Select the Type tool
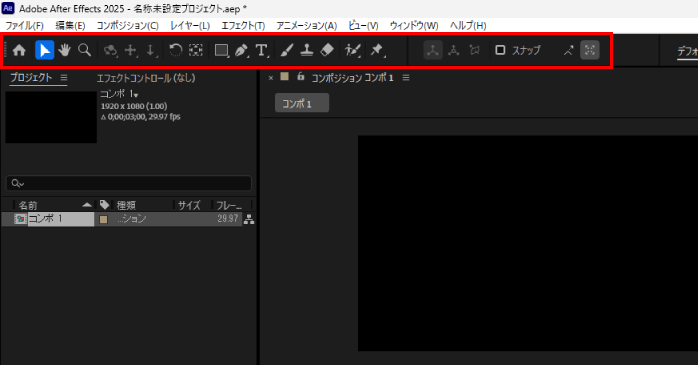The height and width of the screenshot is (365, 698). (x=262, y=50)
